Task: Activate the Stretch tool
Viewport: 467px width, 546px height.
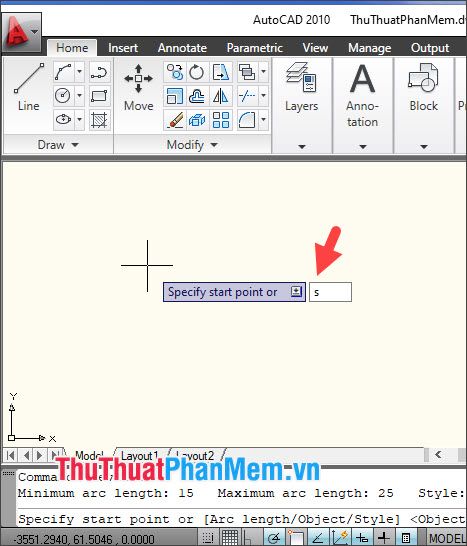Action: pos(221,72)
